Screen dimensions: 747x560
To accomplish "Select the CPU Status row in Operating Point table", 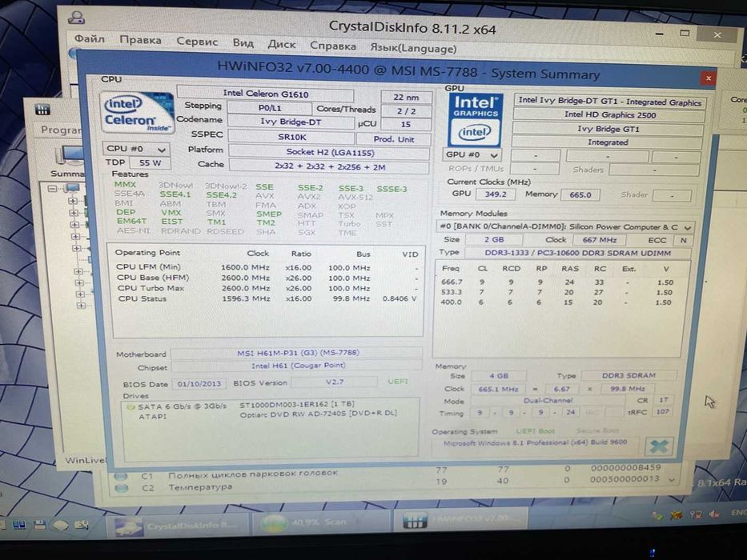I will click(x=267, y=298).
